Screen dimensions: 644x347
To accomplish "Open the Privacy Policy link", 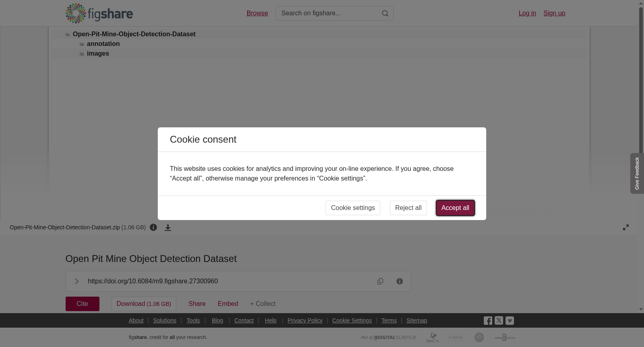I will pos(305,320).
